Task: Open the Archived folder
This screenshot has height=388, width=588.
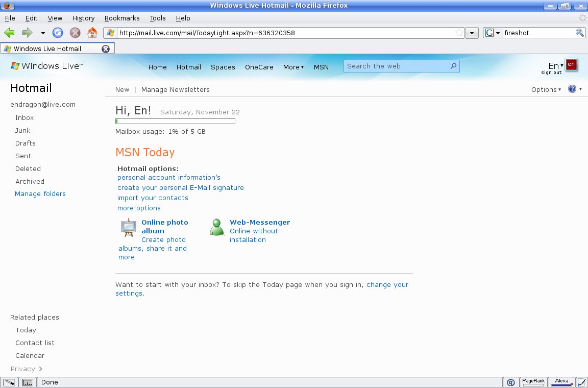Action: [x=30, y=182]
